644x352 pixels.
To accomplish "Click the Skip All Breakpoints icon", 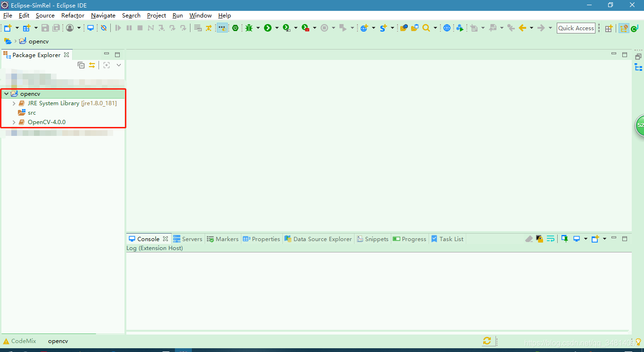I will [x=104, y=28].
